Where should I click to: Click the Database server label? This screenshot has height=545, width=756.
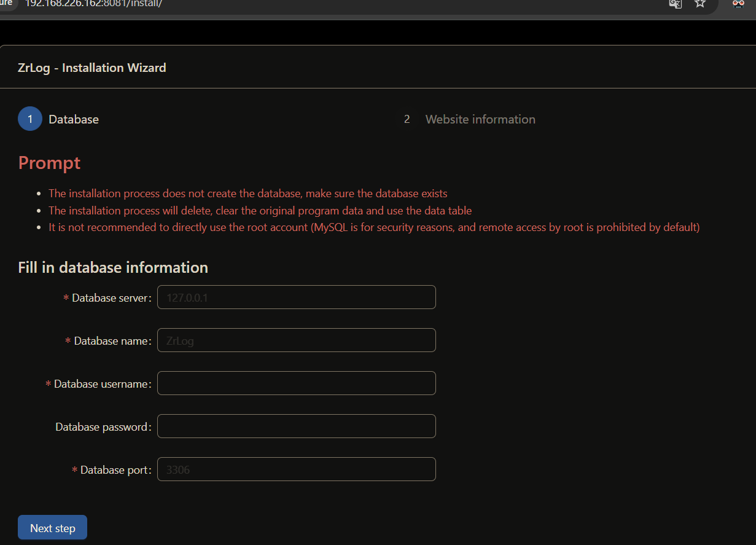point(111,298)
